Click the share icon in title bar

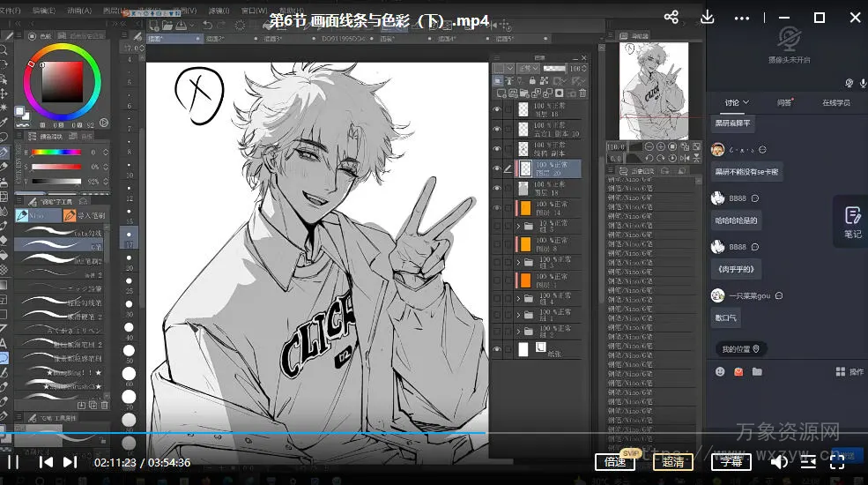(x=671, y=18)
